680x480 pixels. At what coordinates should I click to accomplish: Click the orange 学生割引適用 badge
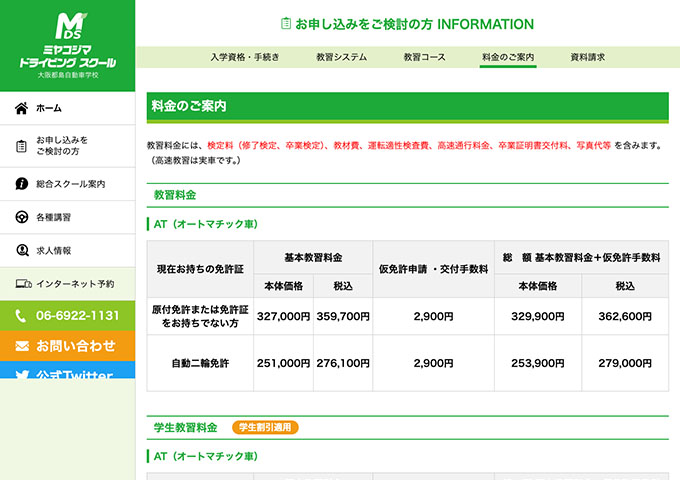tap(265, 428)
